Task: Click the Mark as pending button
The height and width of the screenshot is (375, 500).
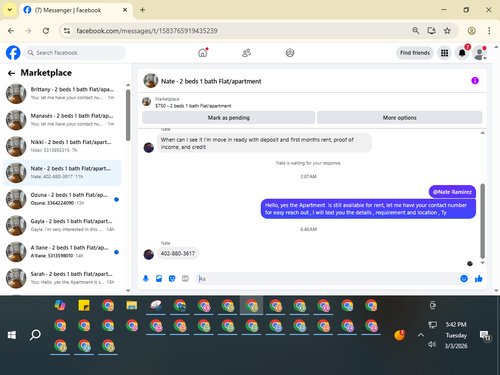Action: [x=229, y=118]
